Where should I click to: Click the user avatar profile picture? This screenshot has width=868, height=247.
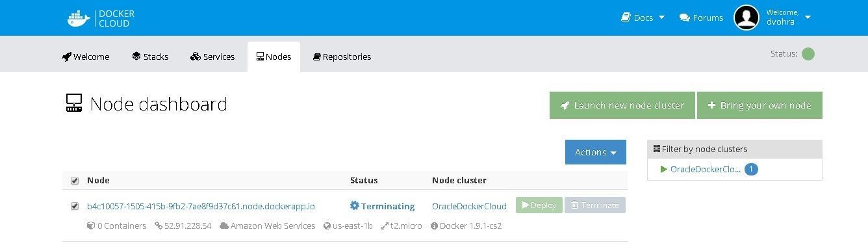tap(747, 18)
